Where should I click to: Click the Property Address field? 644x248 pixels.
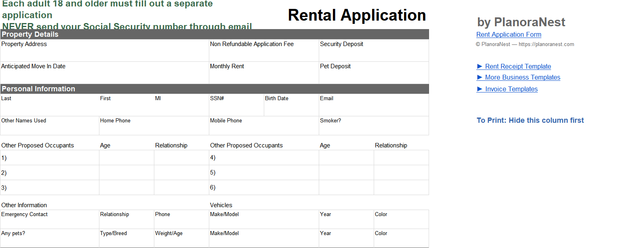click(105, 50)
